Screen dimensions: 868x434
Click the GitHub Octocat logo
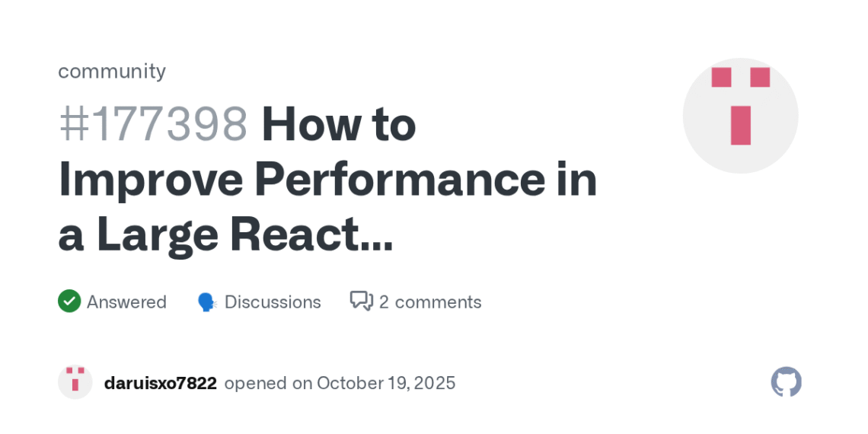[x=786, y=382]
